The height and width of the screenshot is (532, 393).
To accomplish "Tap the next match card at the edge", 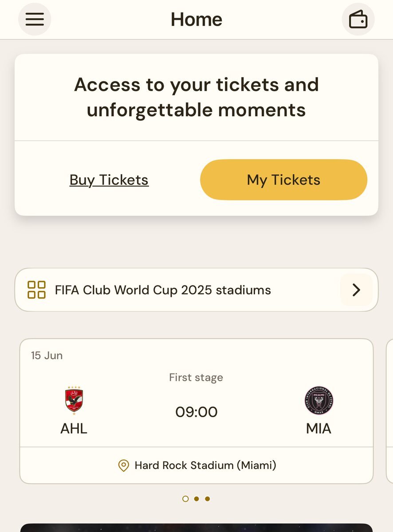I will point(390,411).
